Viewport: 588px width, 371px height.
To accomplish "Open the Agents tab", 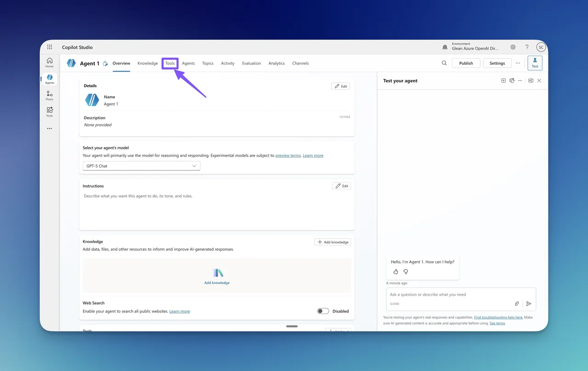I will (188, 63).
